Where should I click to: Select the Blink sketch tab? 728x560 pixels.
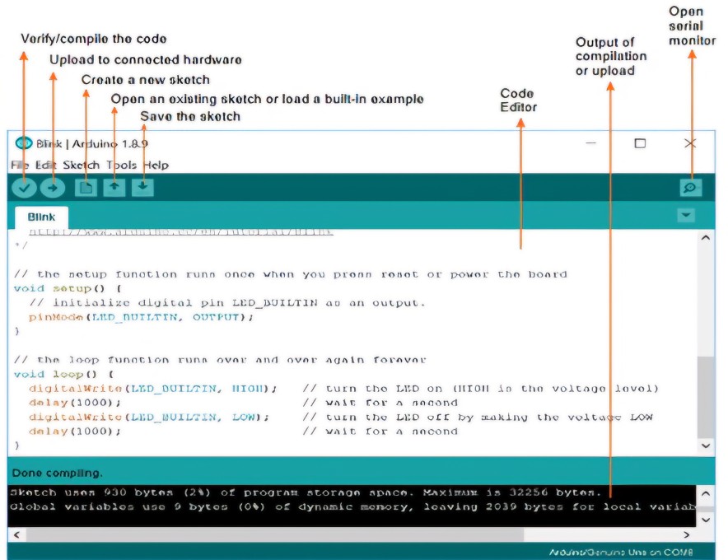41,217
